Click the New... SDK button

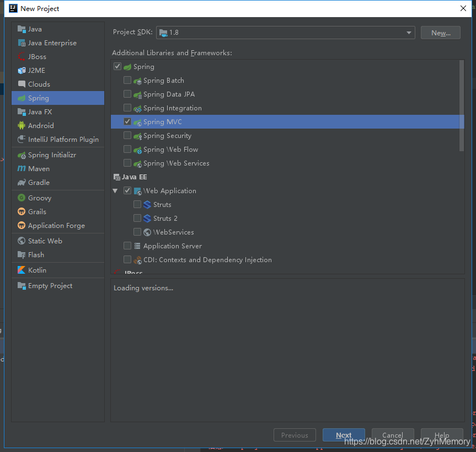(441, 33)
